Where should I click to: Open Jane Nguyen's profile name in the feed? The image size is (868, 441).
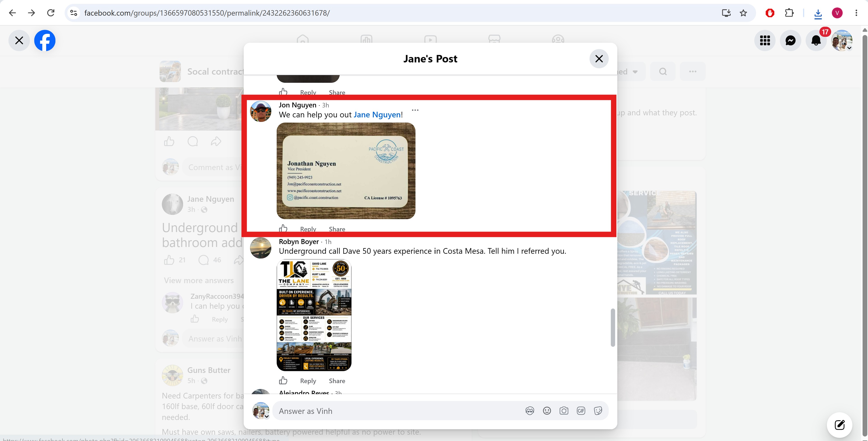pos(211,199)
